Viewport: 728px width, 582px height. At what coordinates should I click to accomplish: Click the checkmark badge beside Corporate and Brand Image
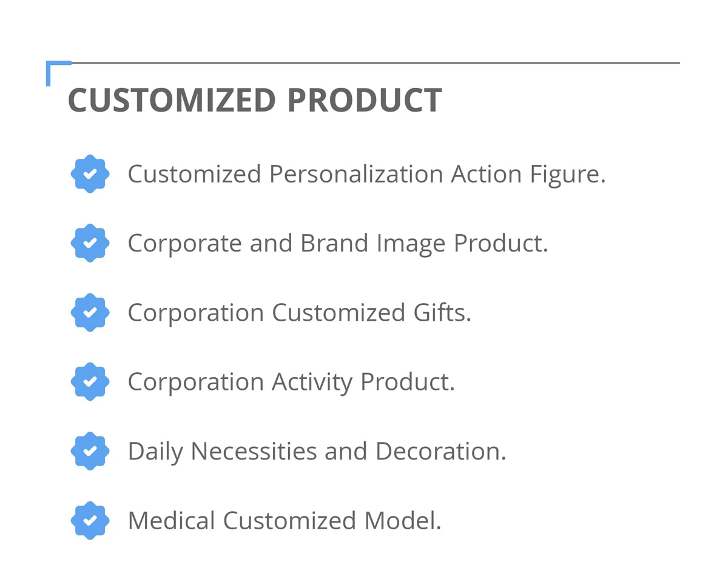90,243
